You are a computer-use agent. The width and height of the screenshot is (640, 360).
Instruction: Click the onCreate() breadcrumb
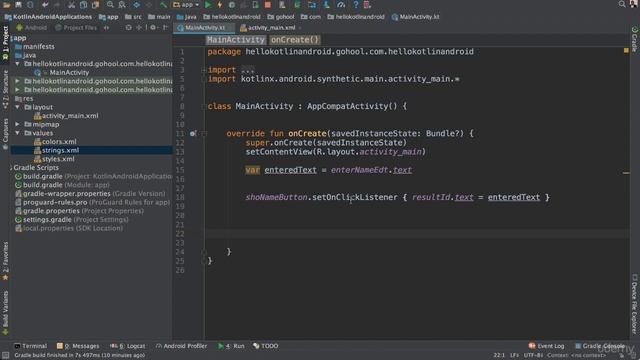(295, 40)
